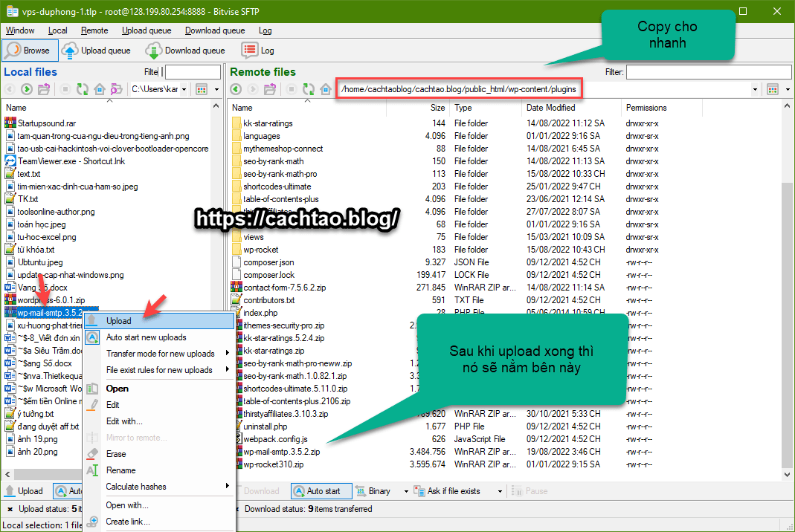Go back in Remote files pane
The height and width of the screenshot is (532, 795).
236,89
